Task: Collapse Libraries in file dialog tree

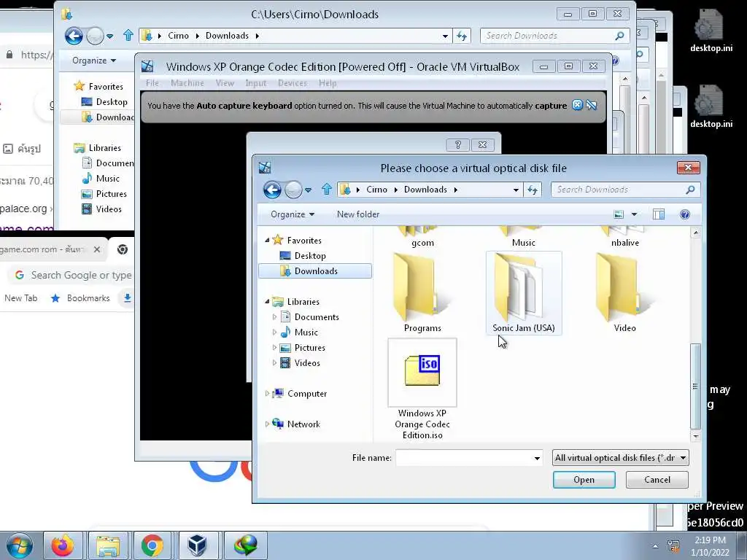Action: 267,302
